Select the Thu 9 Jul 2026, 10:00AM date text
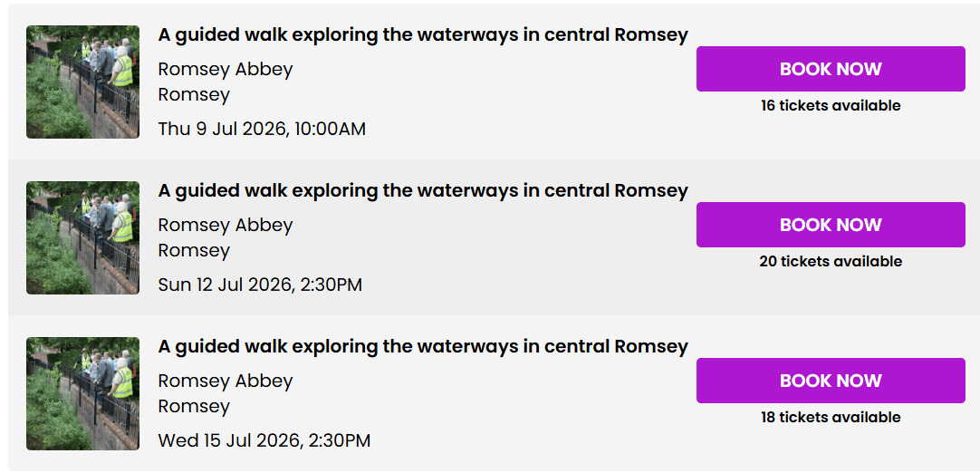 coord(262,129)
